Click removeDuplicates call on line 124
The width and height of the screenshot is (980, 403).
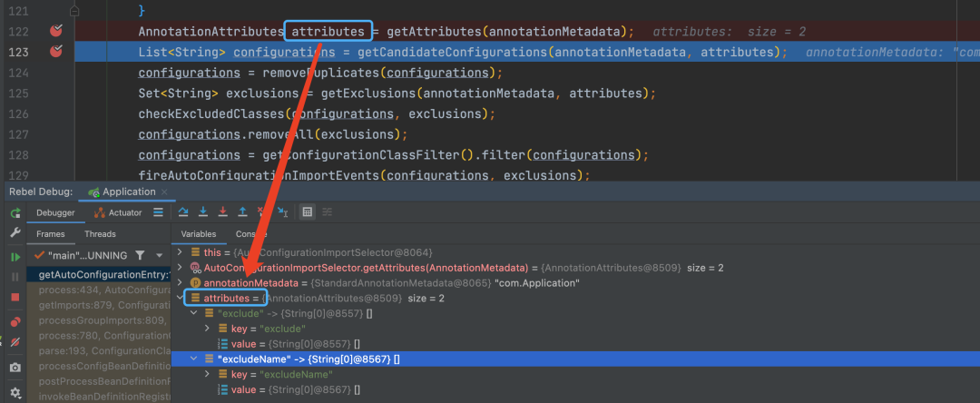click(x=320, y=74)
